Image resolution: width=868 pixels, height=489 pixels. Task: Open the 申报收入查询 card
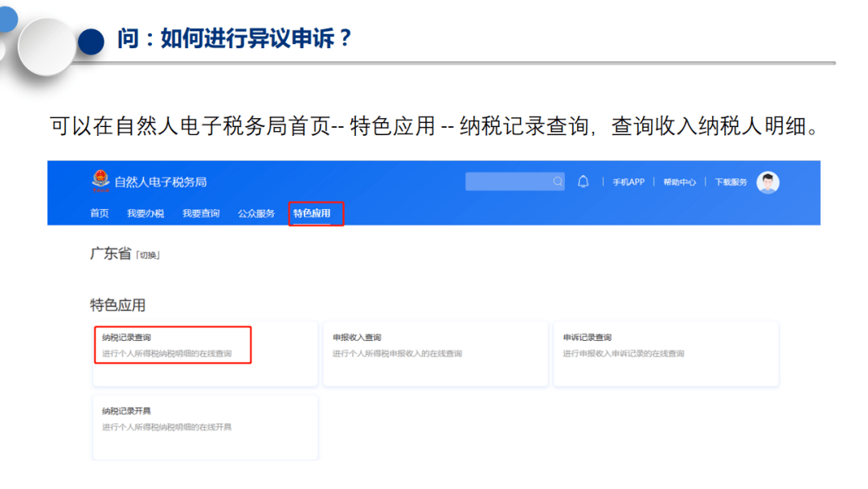coord(436,353)
